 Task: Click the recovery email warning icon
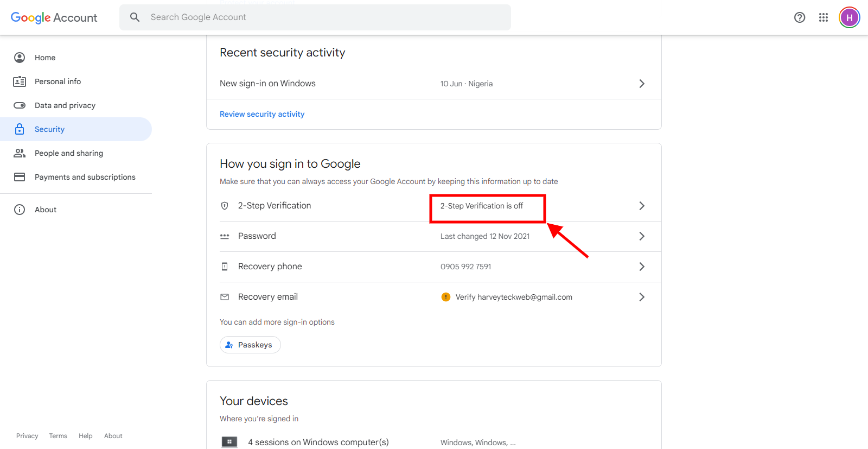[x=446, y=297]
